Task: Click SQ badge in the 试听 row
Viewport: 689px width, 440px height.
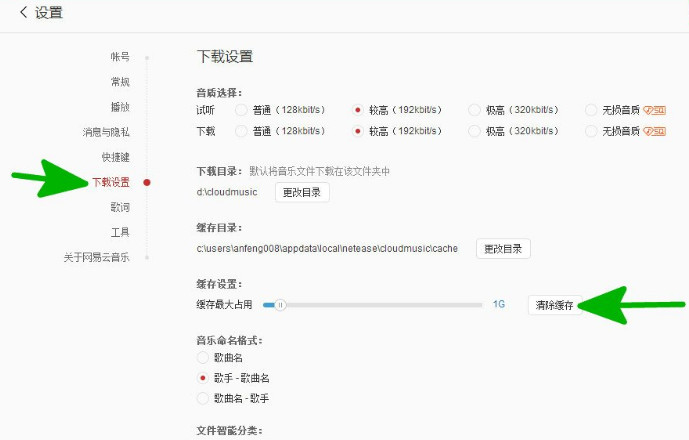Action: tap(654, 110)
